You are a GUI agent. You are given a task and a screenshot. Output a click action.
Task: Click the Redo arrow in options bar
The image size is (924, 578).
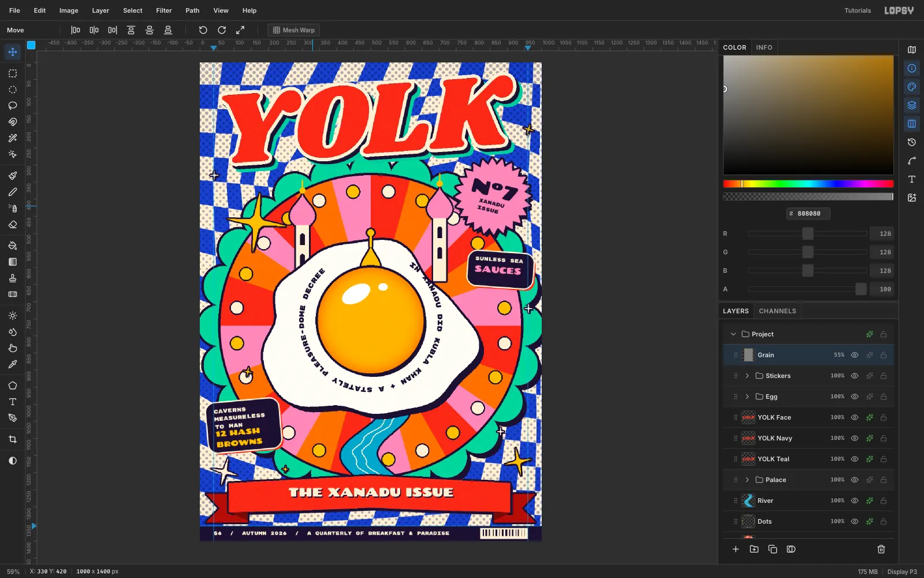(x=222, y=30)
